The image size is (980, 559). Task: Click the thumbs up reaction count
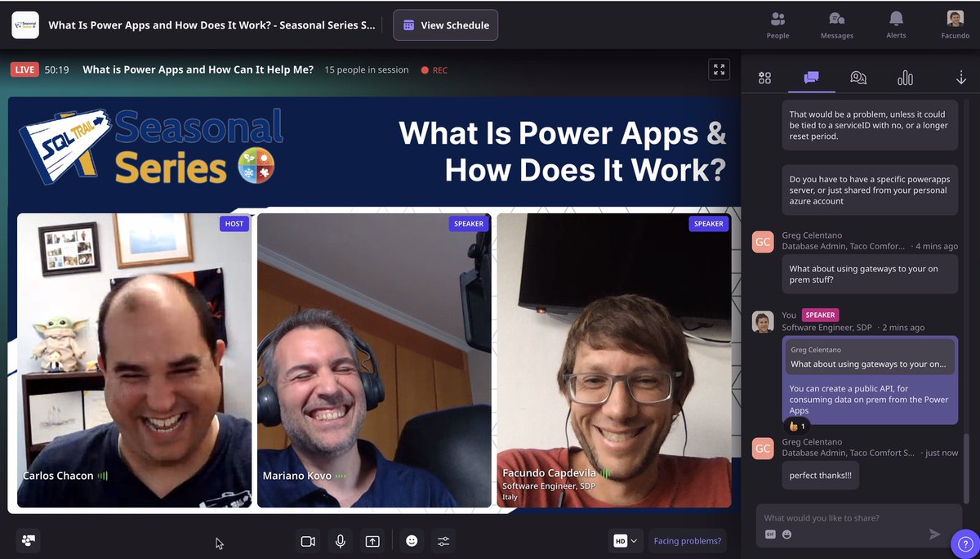[x=797, y=426]
